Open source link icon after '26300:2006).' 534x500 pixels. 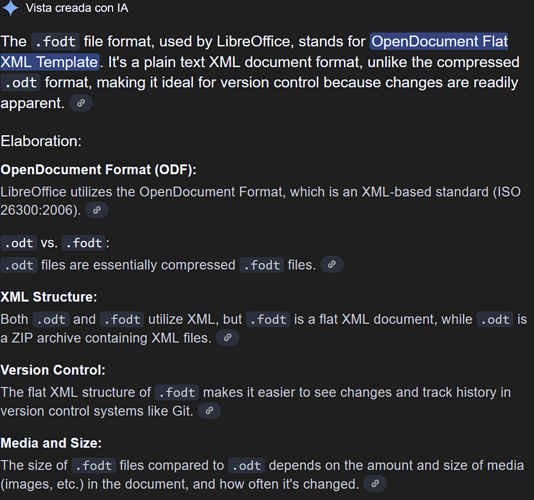click(97, 210)
